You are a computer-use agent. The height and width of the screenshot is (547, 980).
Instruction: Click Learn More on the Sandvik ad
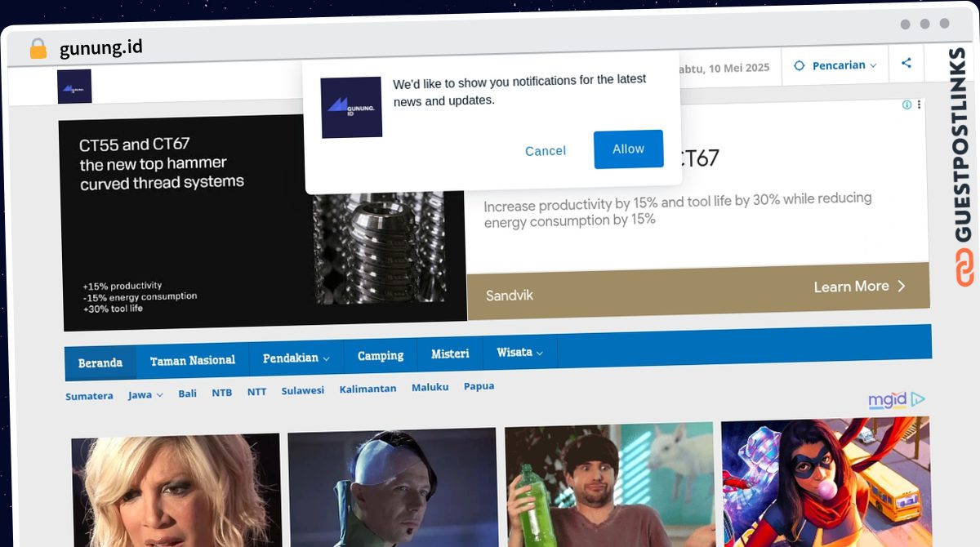pyautogui.click(x=860, y=287)
